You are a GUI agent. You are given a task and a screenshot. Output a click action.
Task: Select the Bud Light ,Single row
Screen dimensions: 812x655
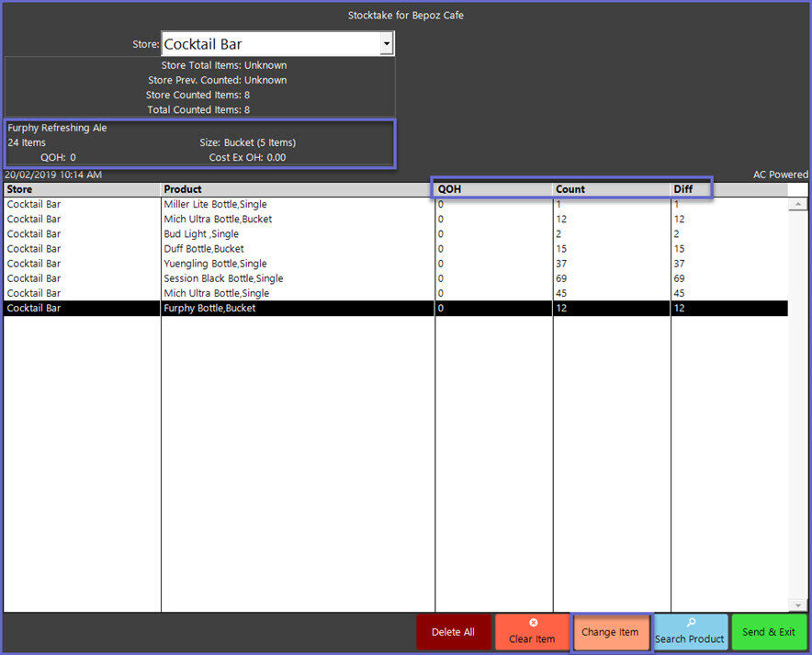click(x=396, y=233)
